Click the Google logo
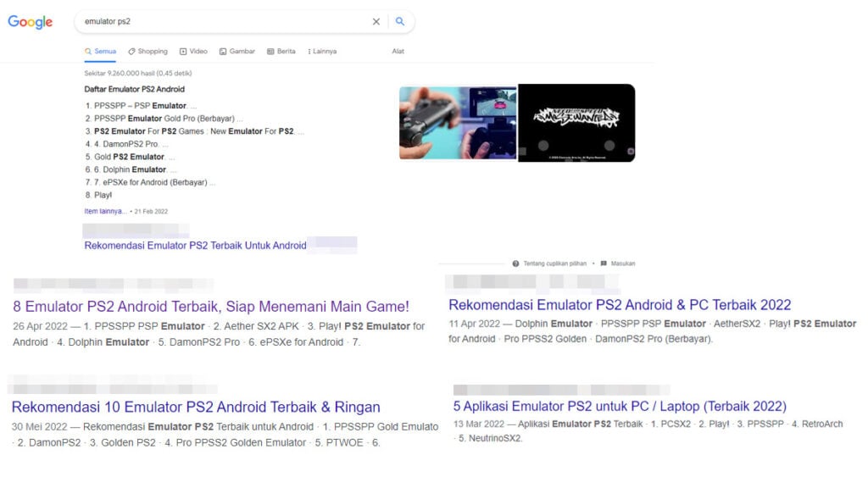Image resolution: width=868 pixels, height=488 pixels. pyautogui.click(x=30, y=21)
